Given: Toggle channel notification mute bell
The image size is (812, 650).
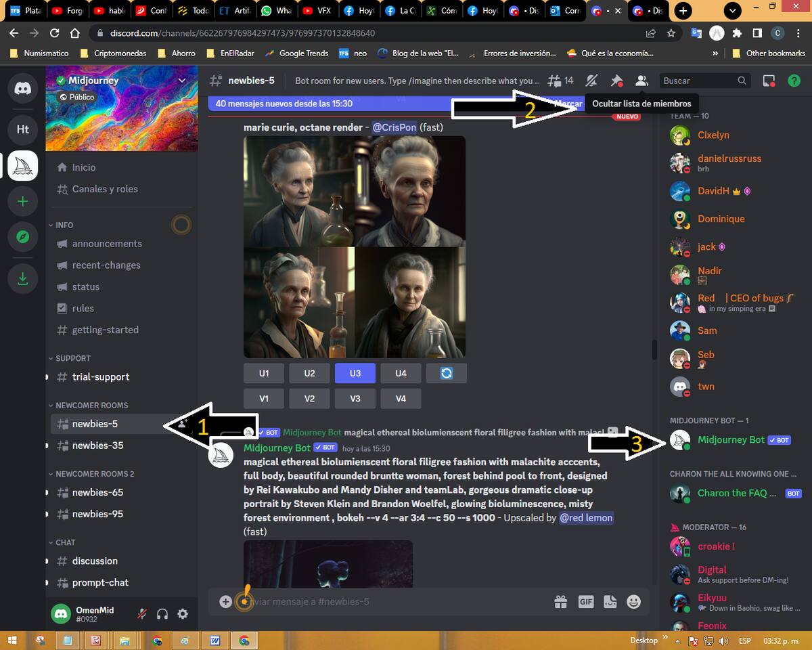Looking at the screenshot, I should tap(591, 81).
